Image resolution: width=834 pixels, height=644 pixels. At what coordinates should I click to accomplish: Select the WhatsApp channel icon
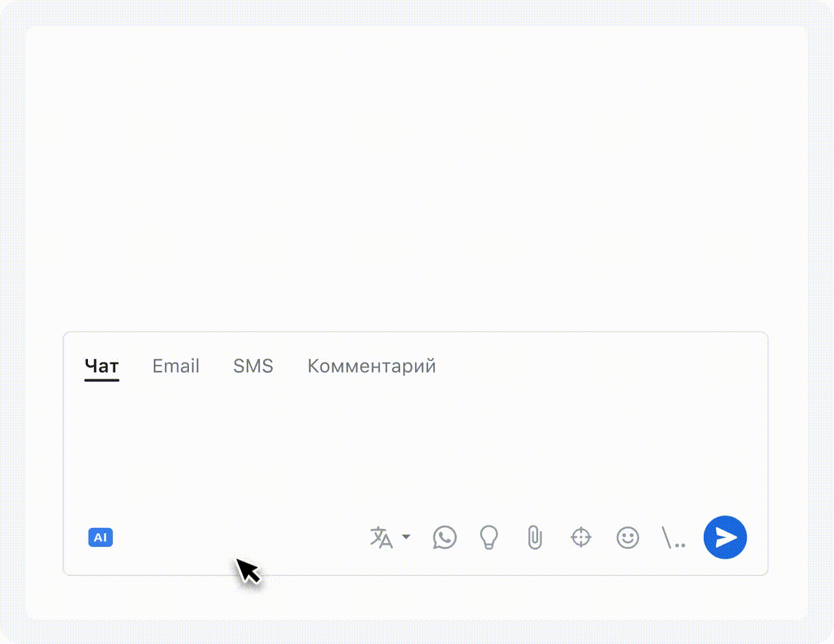pos(444,538)
